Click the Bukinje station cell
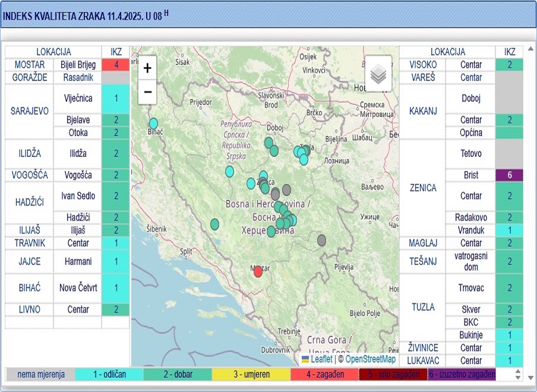The image size is (537, 392). [x=470, y=335]
